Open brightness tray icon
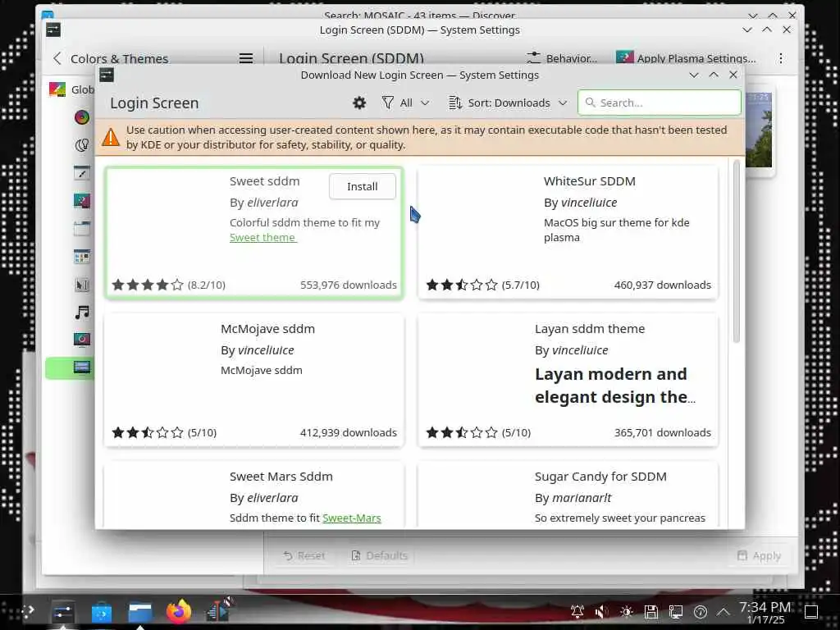 click(x=626, y=611)
